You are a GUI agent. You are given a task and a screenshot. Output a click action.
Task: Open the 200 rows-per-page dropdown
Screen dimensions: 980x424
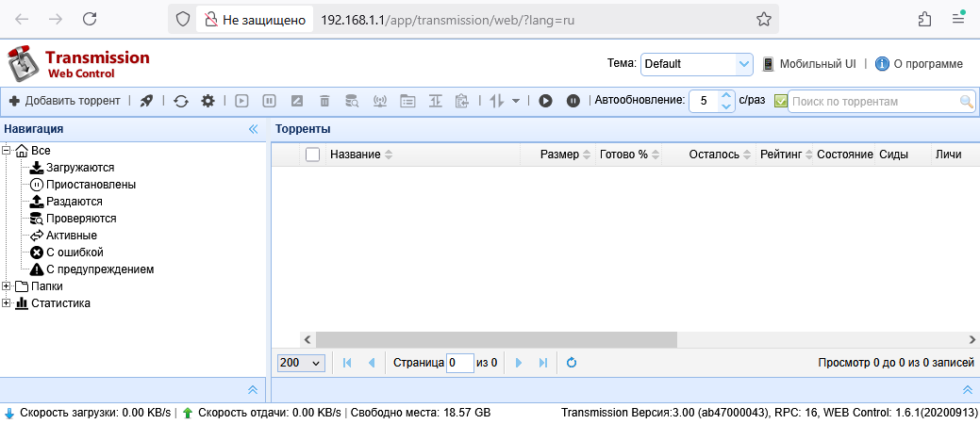(301, 363)
